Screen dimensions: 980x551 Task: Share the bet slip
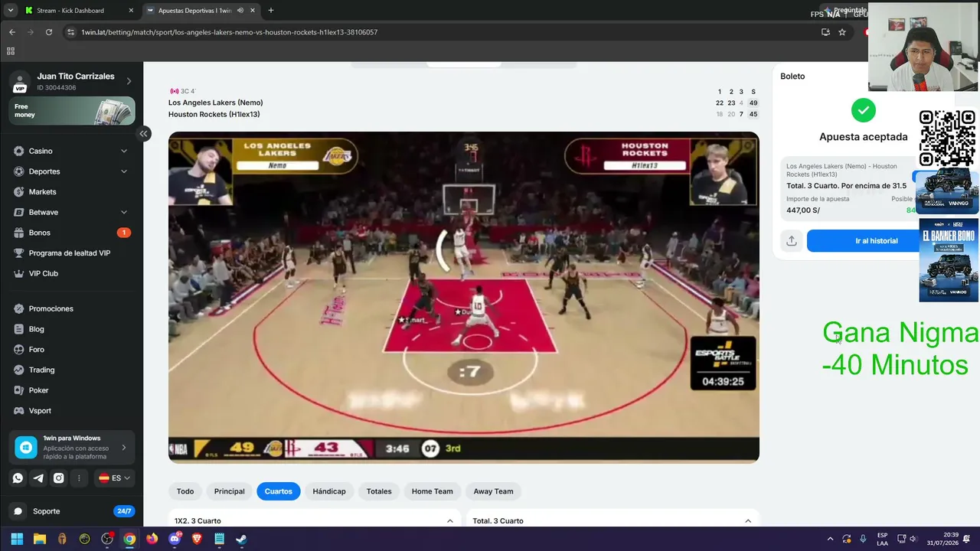click(x=792, y=240)
